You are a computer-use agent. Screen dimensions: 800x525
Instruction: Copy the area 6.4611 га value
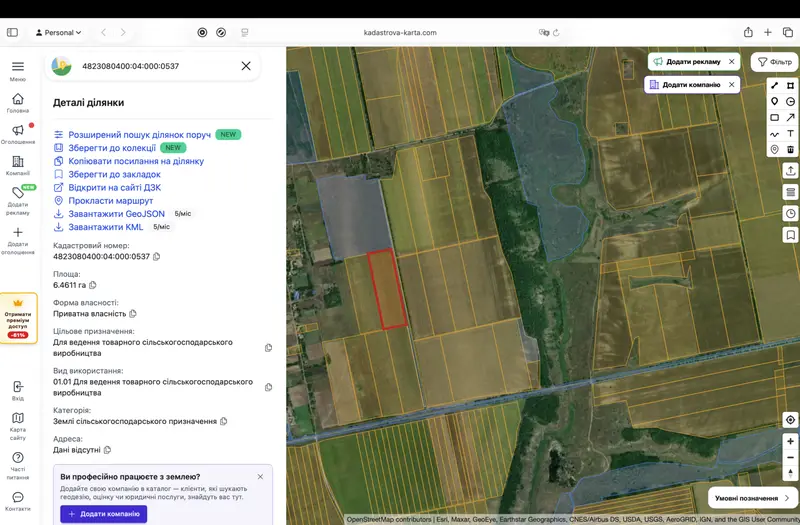tap(93, 285)
